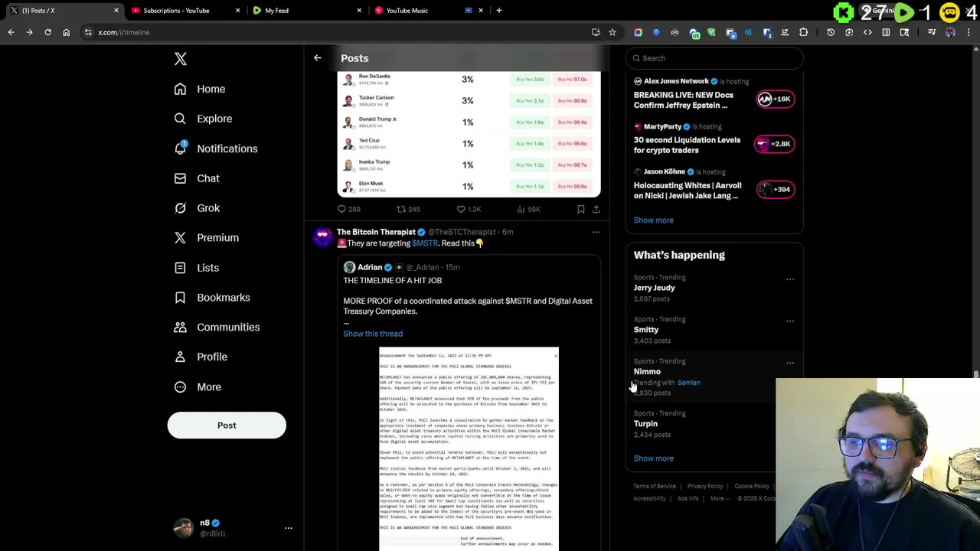Open the Privacy Policy link

pos(705,487)
